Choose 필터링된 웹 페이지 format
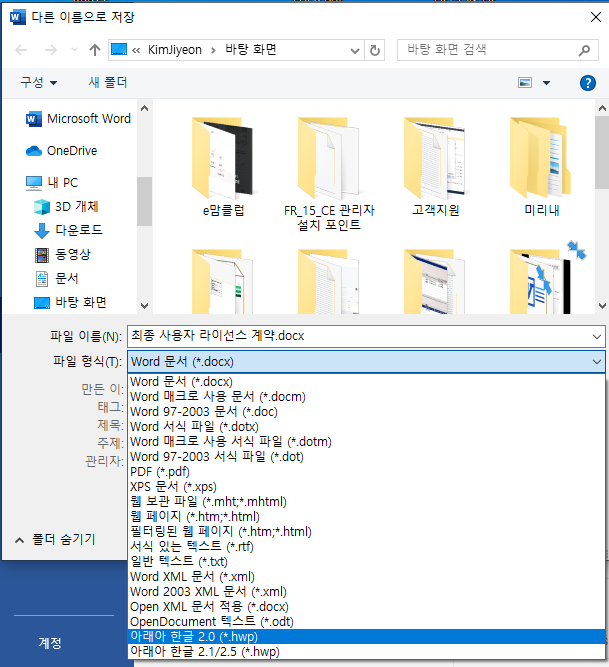The height and width of the screenshot is (667, 609). [366, 532]
